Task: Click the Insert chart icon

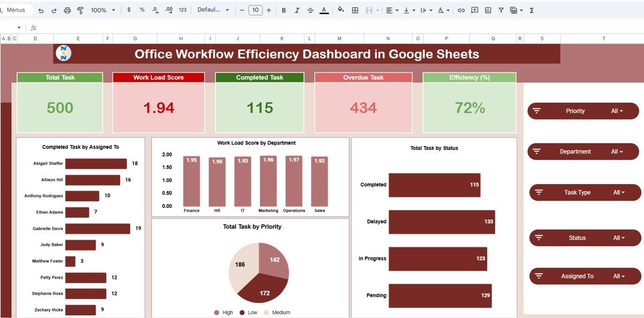Action: 488,10
